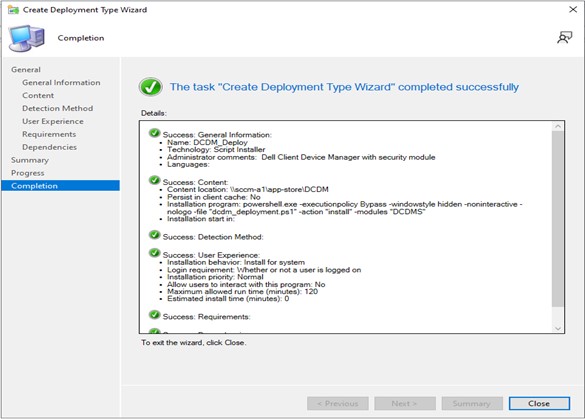Click the details scrollbar up arrow

pos(558,126)
